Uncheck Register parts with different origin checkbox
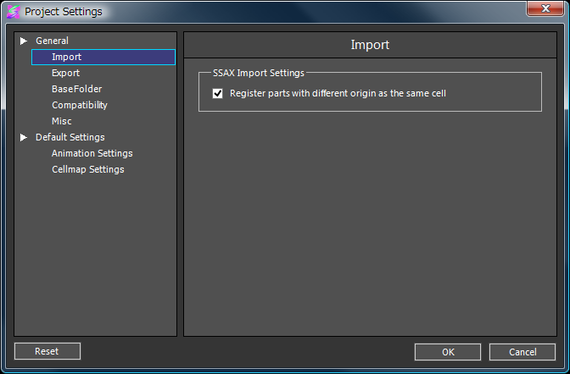The height and width of the screenshot is (374, 570). point(218,93)
